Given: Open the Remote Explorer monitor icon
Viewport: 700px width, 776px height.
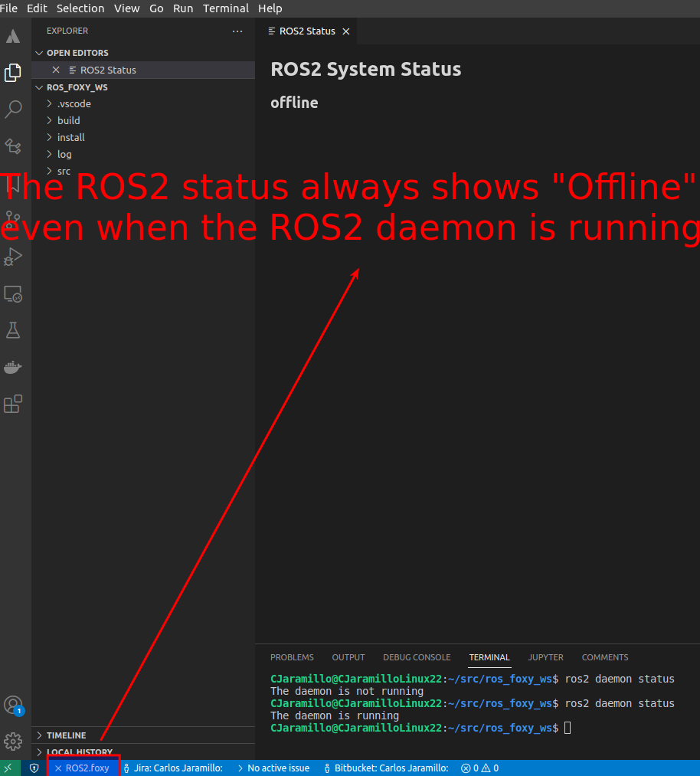Looking at the screenshot, I should 13,294.
